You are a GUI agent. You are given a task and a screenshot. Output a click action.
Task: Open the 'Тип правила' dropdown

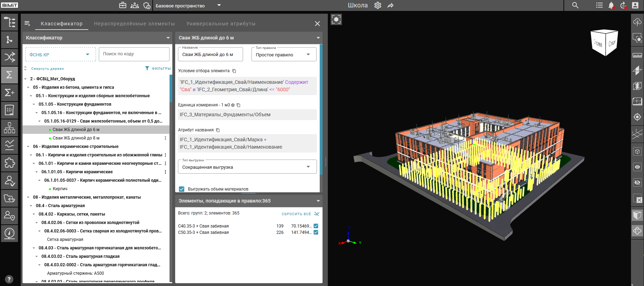point(284,55)
